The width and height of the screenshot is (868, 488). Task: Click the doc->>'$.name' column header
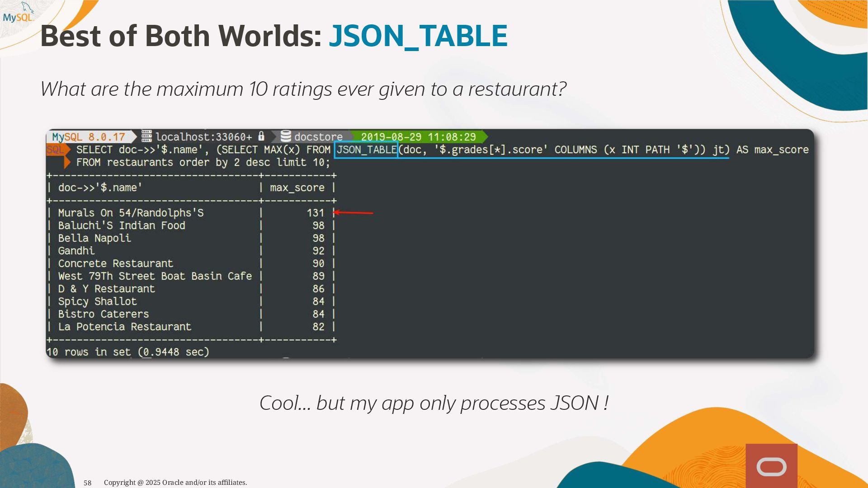coord(100,188)
